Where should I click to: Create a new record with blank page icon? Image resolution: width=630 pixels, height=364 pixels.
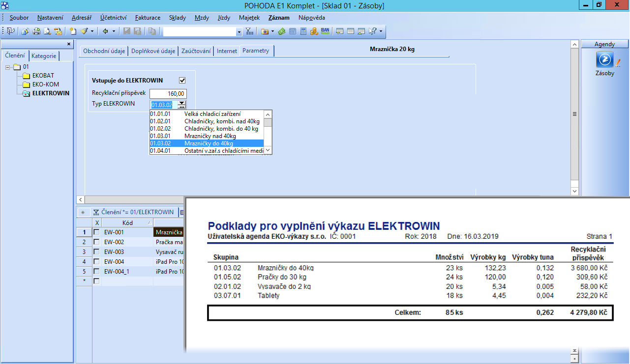coord(73,31)
